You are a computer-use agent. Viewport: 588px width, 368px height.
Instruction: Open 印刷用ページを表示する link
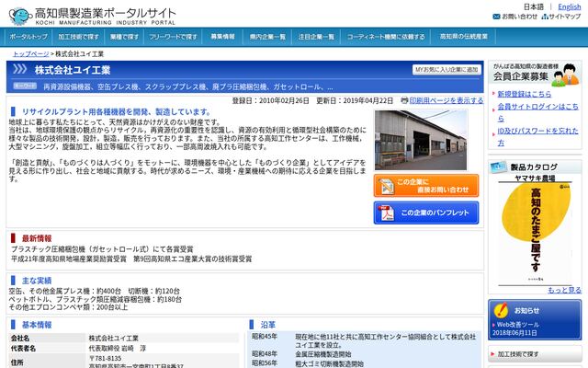tap(447, 100)
